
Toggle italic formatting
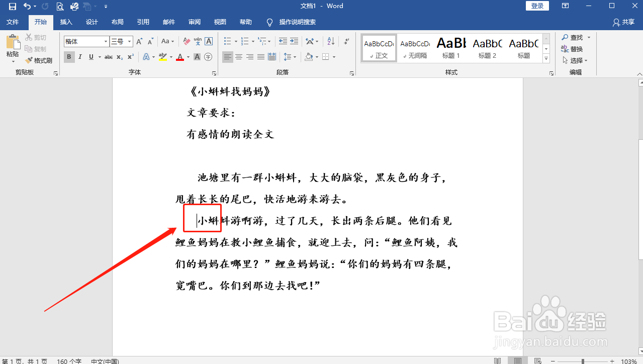pos(80,57)
